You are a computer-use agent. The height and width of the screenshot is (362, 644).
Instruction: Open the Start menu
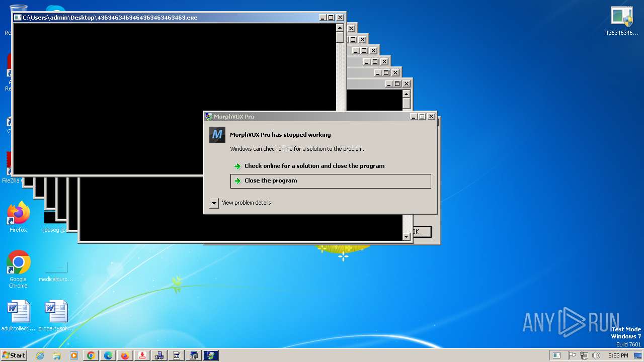click(x=14, y=355)
